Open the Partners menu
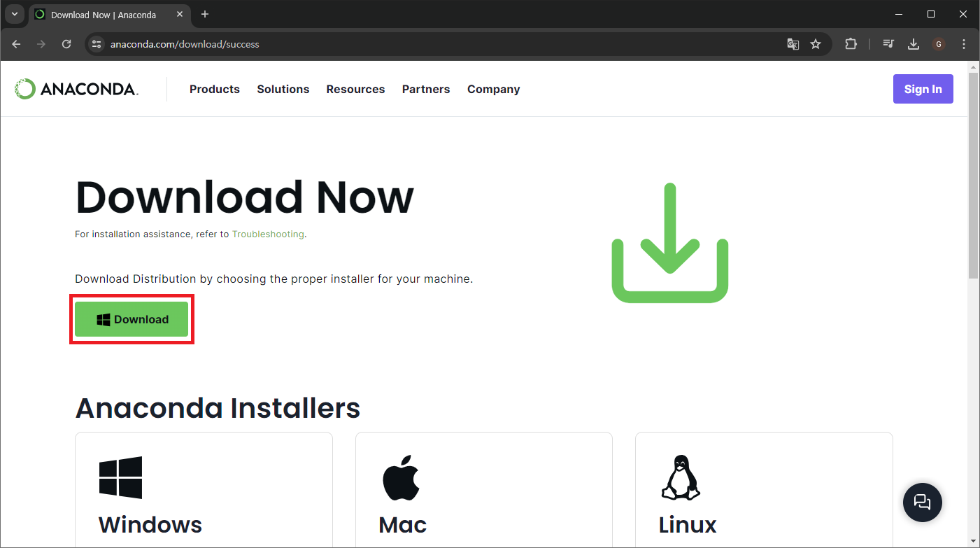Screen dimensions: 980x548 426,89
